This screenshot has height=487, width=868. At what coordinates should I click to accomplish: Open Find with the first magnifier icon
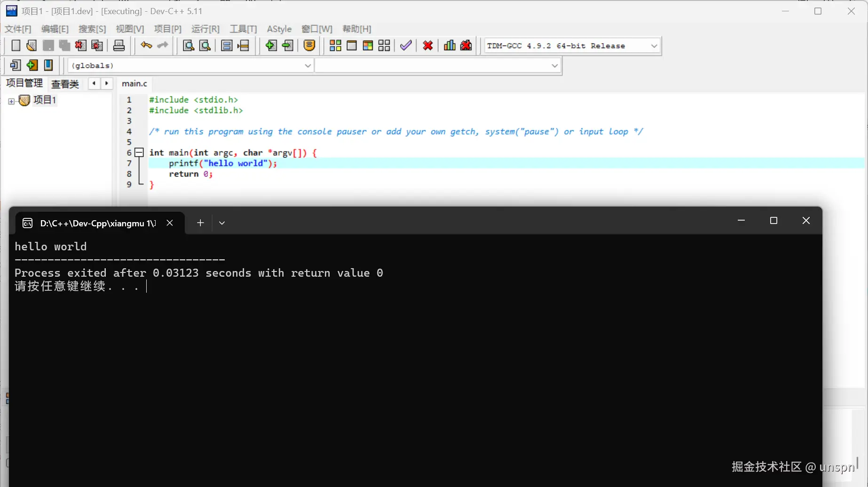[x=189, y=46]
